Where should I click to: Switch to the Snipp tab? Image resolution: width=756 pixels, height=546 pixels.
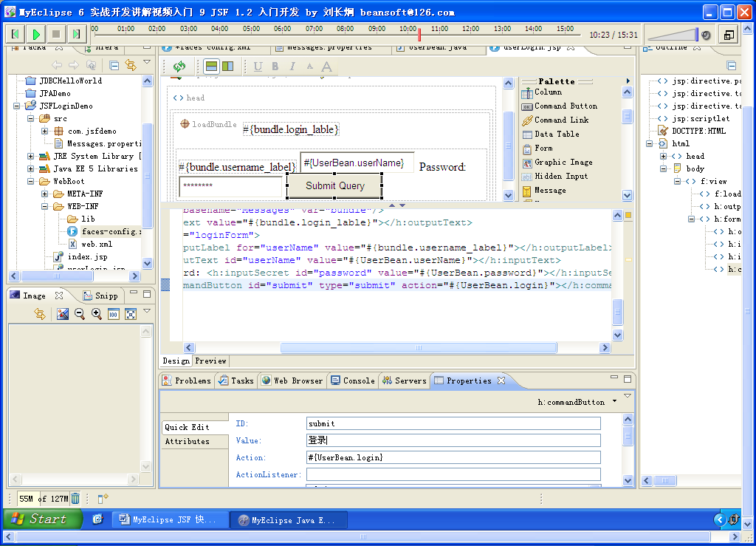coord(100,296)
